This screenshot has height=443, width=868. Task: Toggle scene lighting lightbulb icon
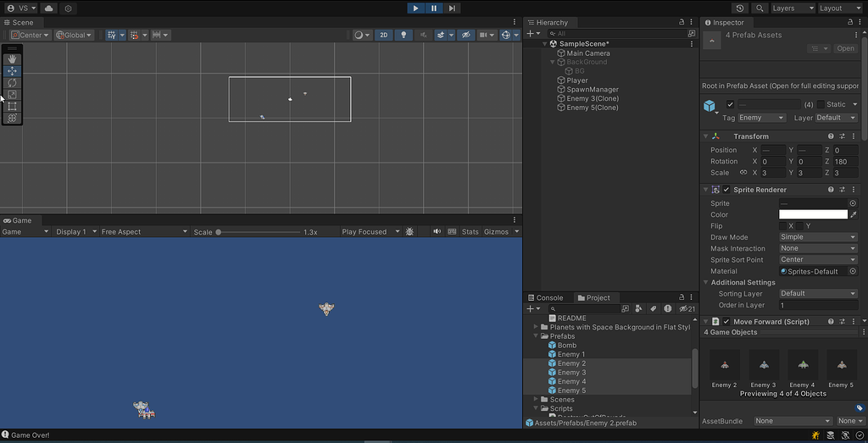click(x=403, y=36)
